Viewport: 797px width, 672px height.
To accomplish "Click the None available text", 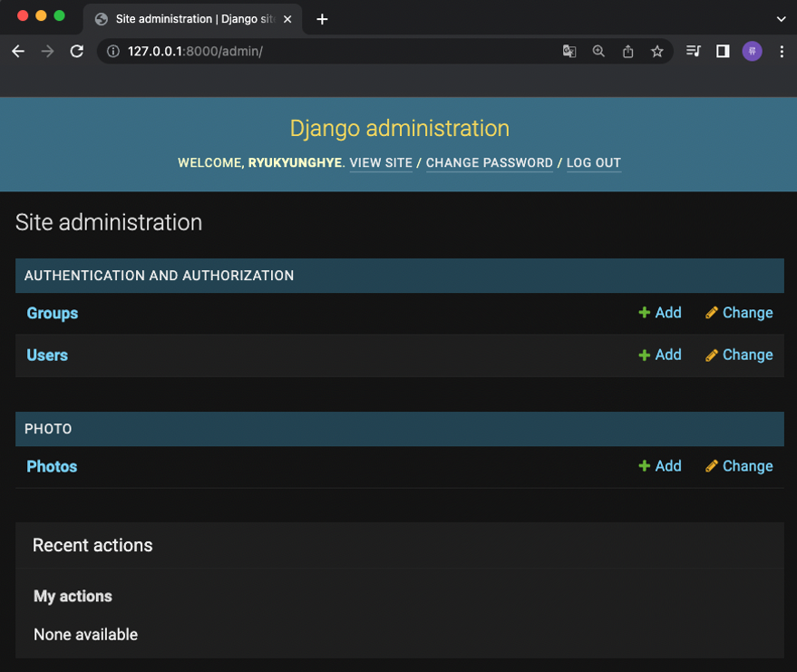I will tap(85, 635).
